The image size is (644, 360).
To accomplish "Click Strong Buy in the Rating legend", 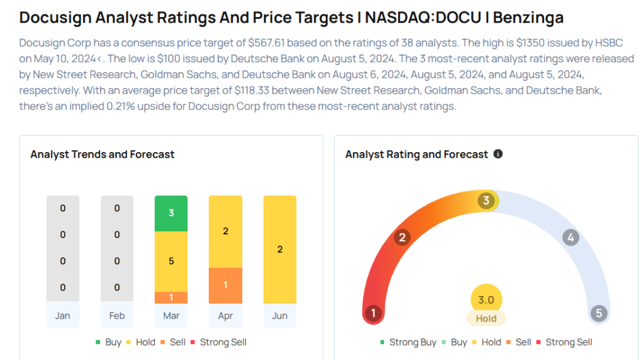I will [x=408, y=342].
